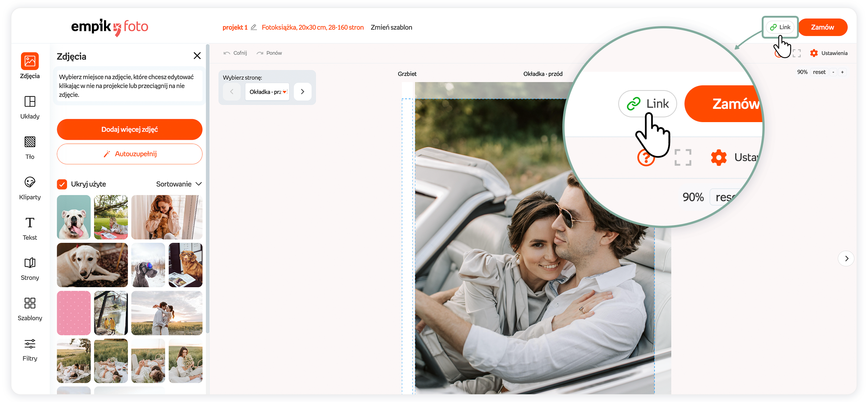
Task: Select the white bulldog photo thumbnail
Action: pos(74,217)
